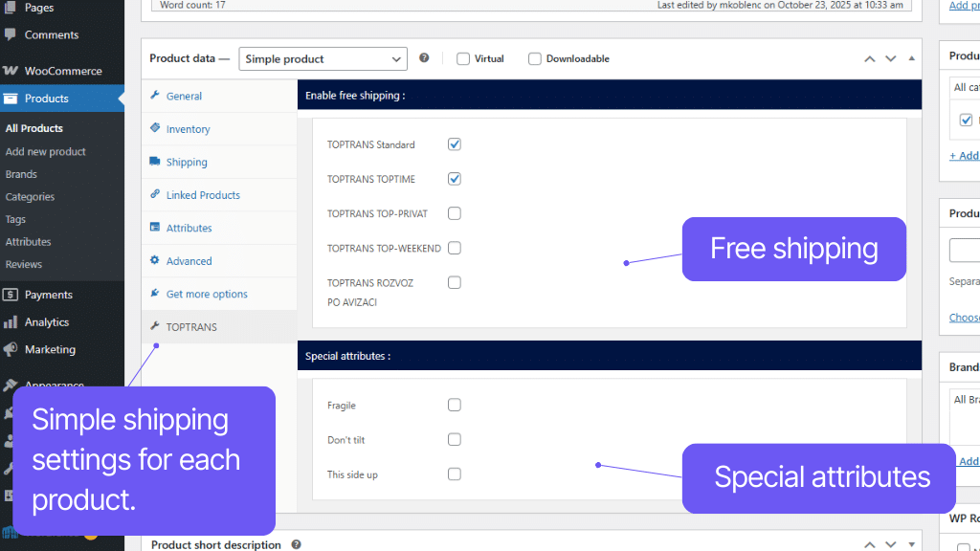The width and height of the screenshot is (980, 551).
Task: Click the short description help icon
Action: tap(297, 544)
